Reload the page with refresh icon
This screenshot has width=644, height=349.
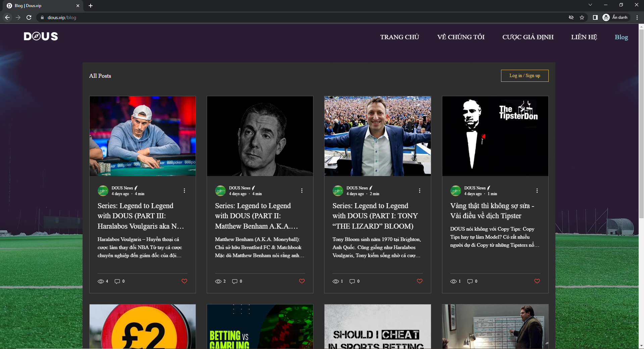click(x=29, y=17)
